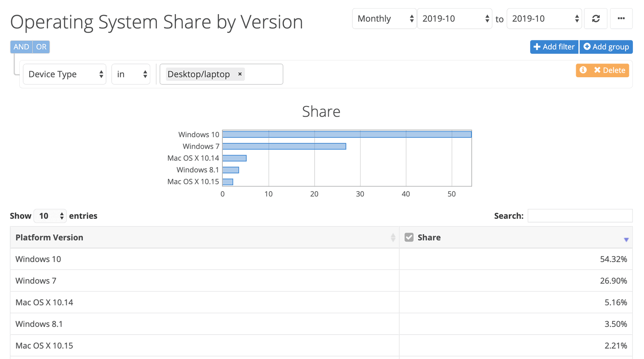Viewport: 644px width, 359px height.
Task: Click the Share column sort triangle
Action: (626, 240)
